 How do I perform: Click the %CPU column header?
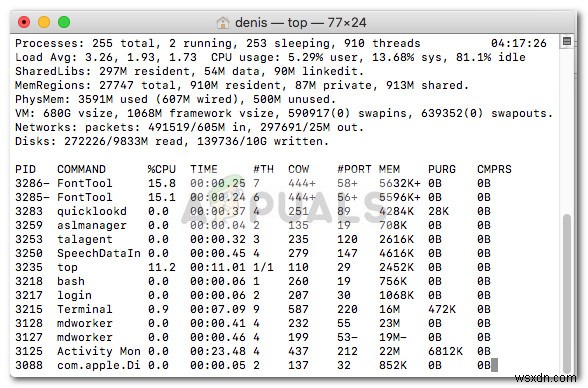pos(162,169)
